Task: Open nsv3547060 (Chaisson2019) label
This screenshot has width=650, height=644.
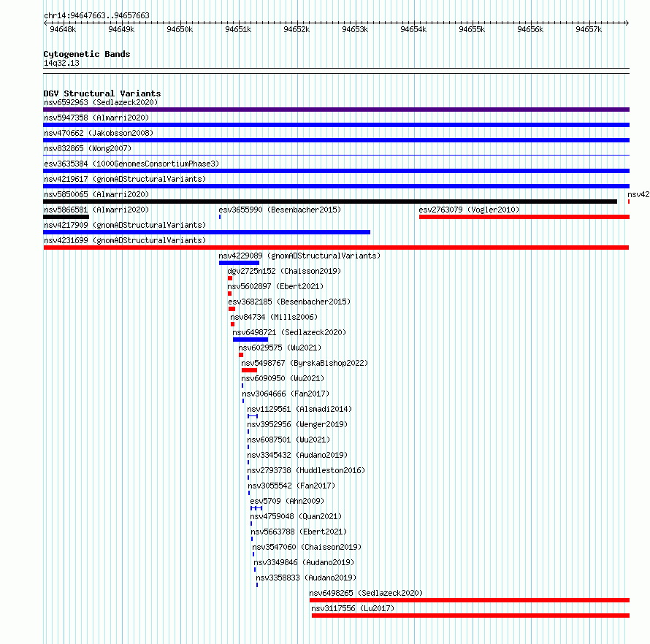Action: 307,547
